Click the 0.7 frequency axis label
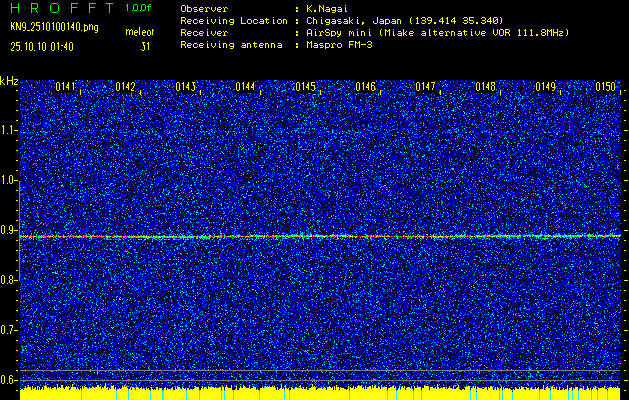629x400 pixels. (10, 329)
